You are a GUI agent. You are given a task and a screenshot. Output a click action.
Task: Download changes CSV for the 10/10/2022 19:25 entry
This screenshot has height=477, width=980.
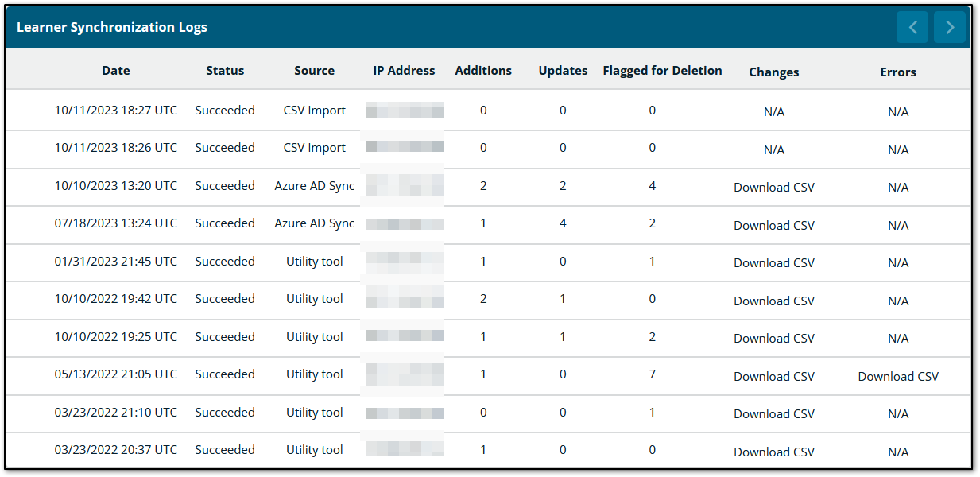[773, 338]
